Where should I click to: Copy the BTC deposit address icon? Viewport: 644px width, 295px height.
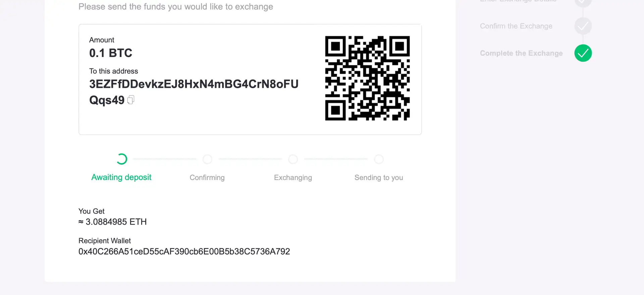tap(131, 100)
